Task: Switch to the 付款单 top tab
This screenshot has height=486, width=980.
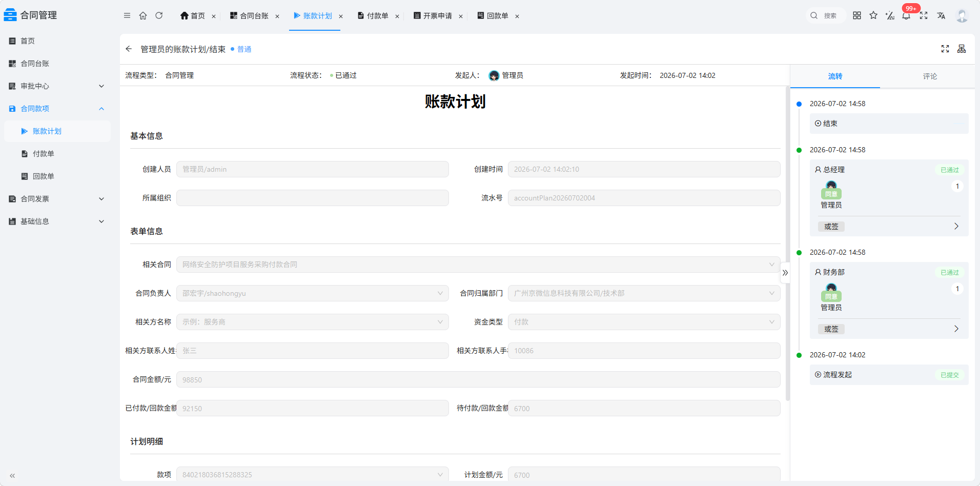Action: tap(373, 16)
